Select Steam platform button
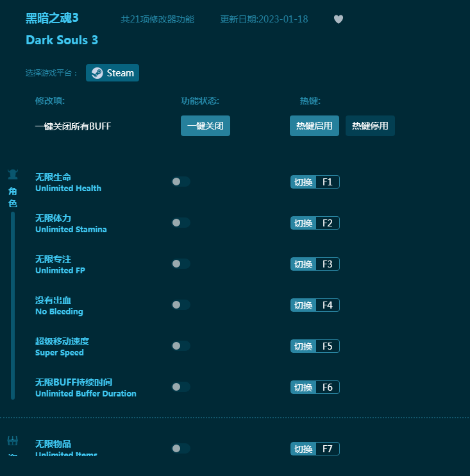470x476 pixels. 113,73
